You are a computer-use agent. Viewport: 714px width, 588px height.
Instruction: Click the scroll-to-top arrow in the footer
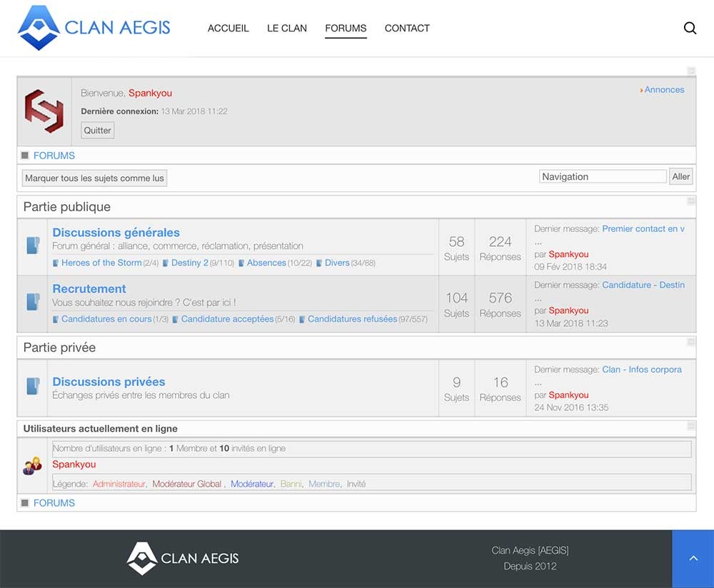(x=692, y=559)
